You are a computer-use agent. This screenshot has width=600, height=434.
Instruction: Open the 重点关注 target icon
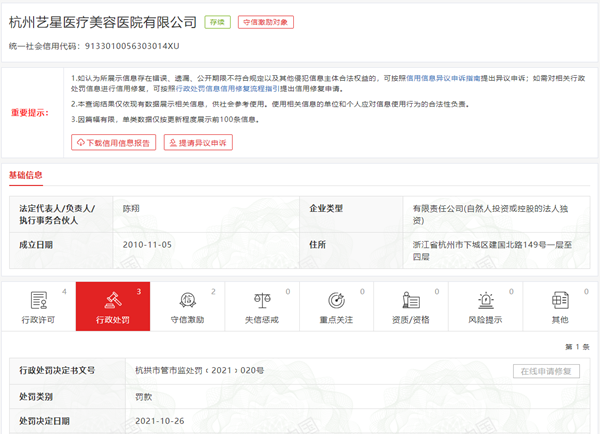point(337,300)
